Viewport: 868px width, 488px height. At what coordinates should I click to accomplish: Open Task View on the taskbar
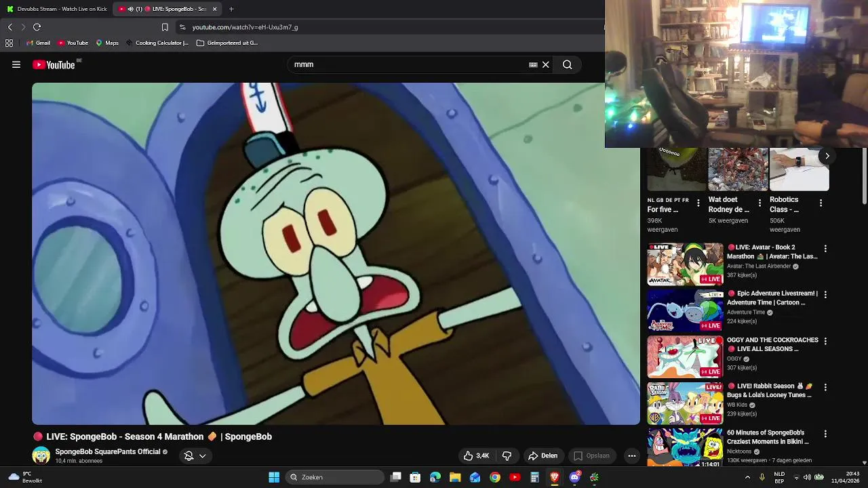[396, 477]
